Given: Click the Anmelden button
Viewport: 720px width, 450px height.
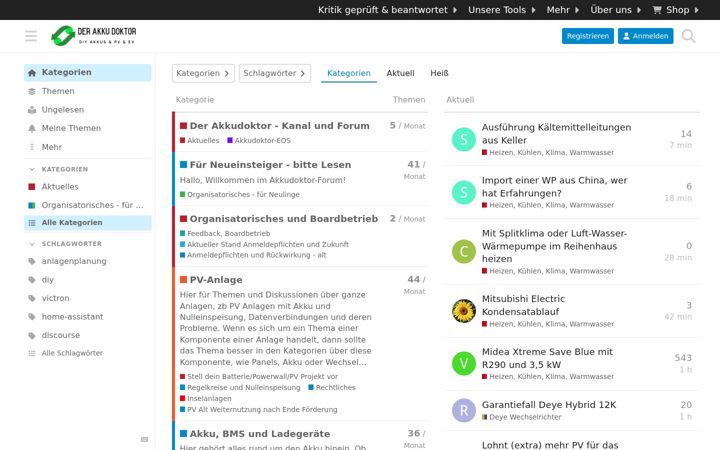Looking at the screenshot, I should 645,36.
